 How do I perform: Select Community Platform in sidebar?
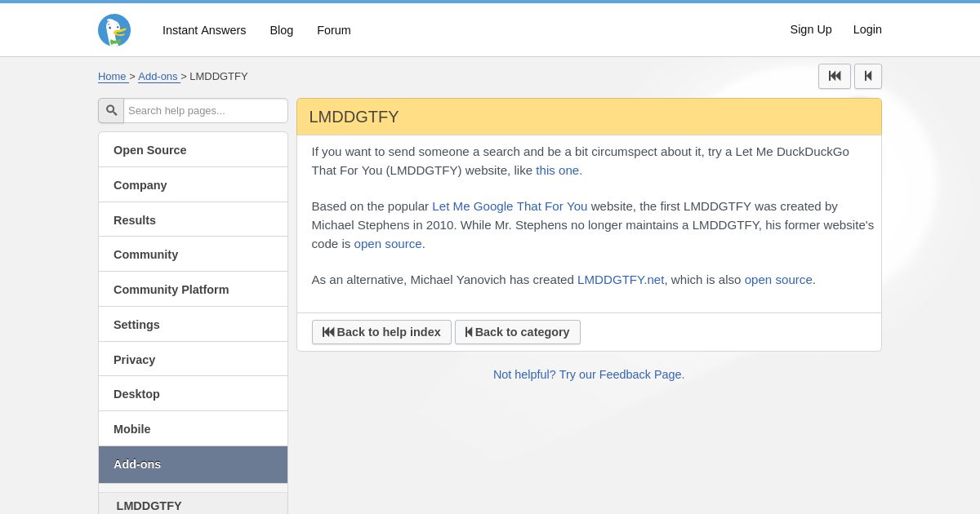(x=193, y=290)
